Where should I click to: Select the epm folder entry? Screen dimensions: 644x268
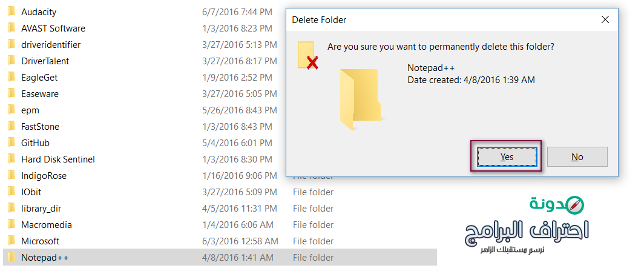click(x=30, y=110)
